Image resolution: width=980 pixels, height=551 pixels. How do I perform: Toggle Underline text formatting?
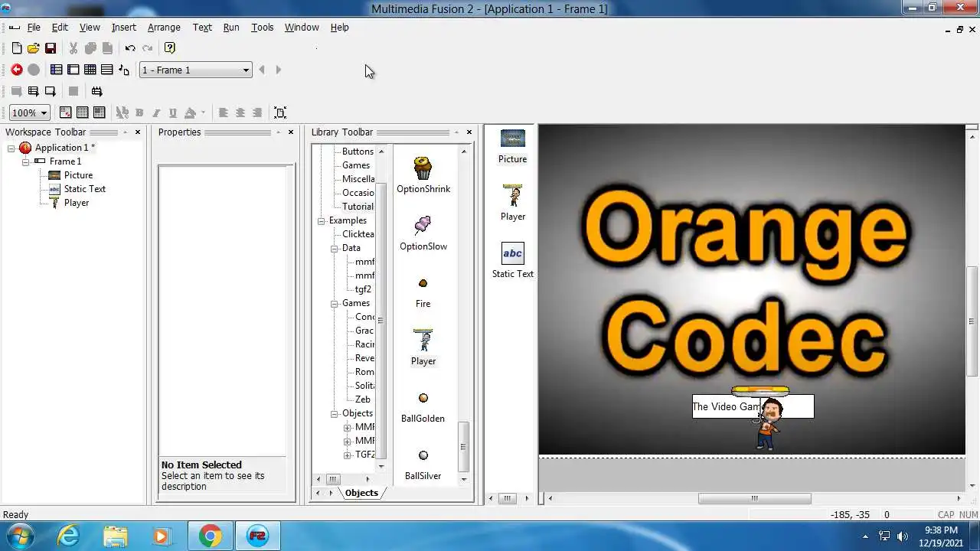(x=173, y=112)
